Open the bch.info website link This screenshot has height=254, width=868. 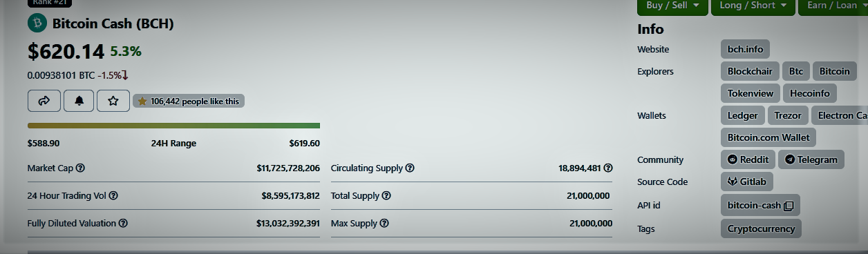(x=745, y=50)
